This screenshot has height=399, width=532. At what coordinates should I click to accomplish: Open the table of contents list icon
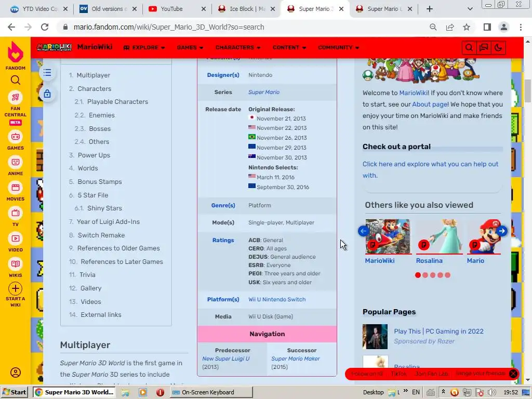pyautogui.click(x=47, y=73)
